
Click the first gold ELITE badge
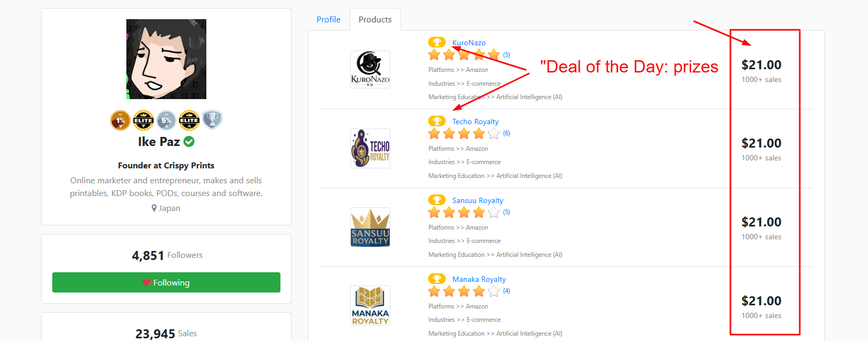tap(143, 120)
